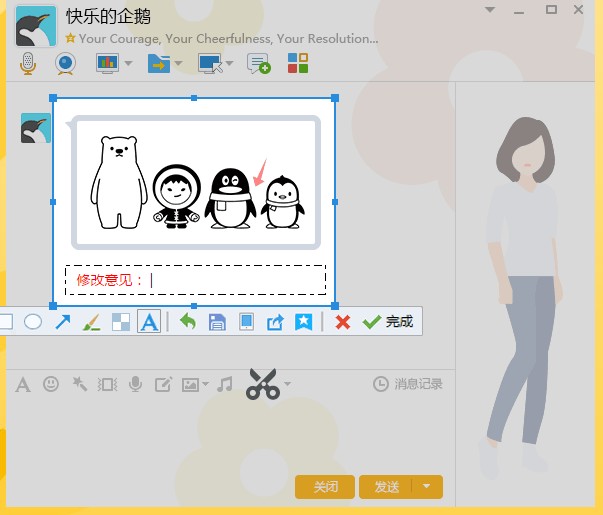Click the scissors screenshot tool
Screen dimensions: 603x515
(x=263, y=384)
